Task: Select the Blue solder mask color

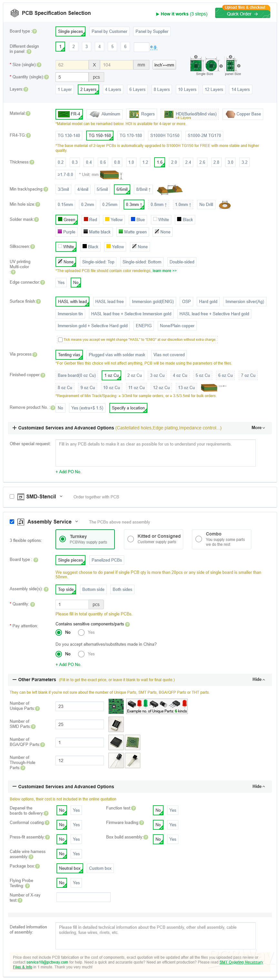Action: 137,220
